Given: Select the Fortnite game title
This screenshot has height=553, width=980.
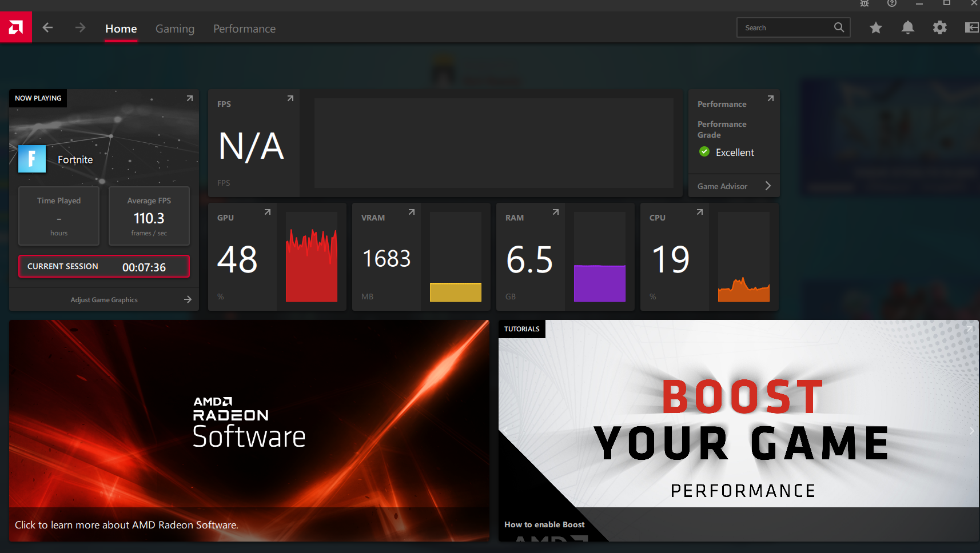Looking at the screenshot, I should [x=75, y=160].
